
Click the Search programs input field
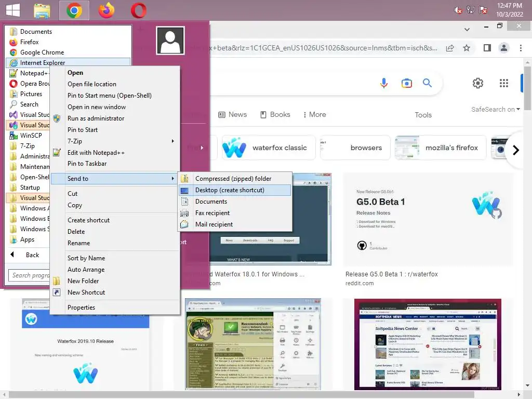coord(29,275)
